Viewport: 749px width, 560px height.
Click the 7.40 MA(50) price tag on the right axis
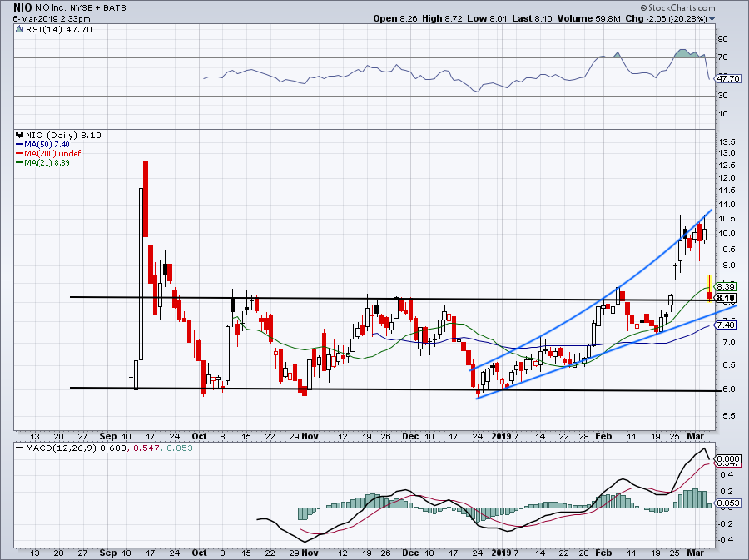pos(726,325)
